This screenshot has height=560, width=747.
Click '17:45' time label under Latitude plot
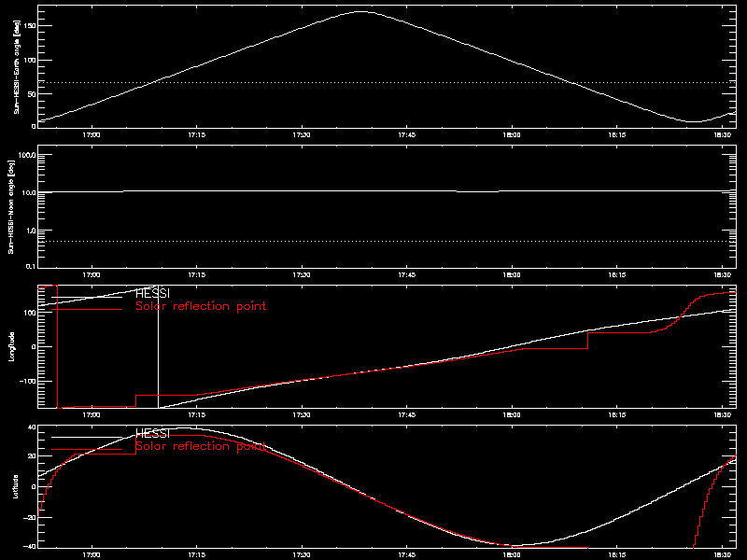(406, 554)
